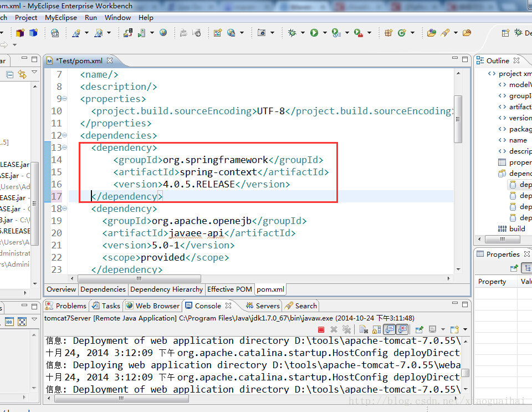
Task: Close the Console view tab
Action: tap(228, 306)
